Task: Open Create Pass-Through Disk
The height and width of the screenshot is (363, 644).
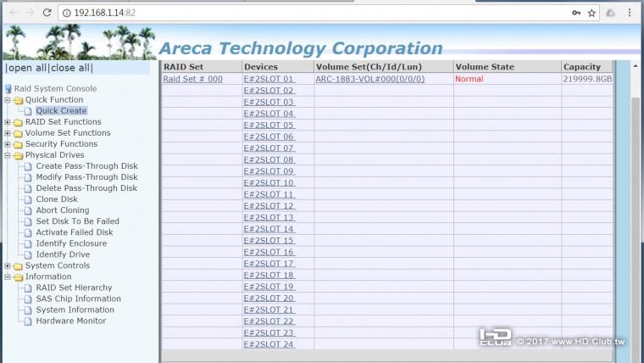Action: point(86,166)
